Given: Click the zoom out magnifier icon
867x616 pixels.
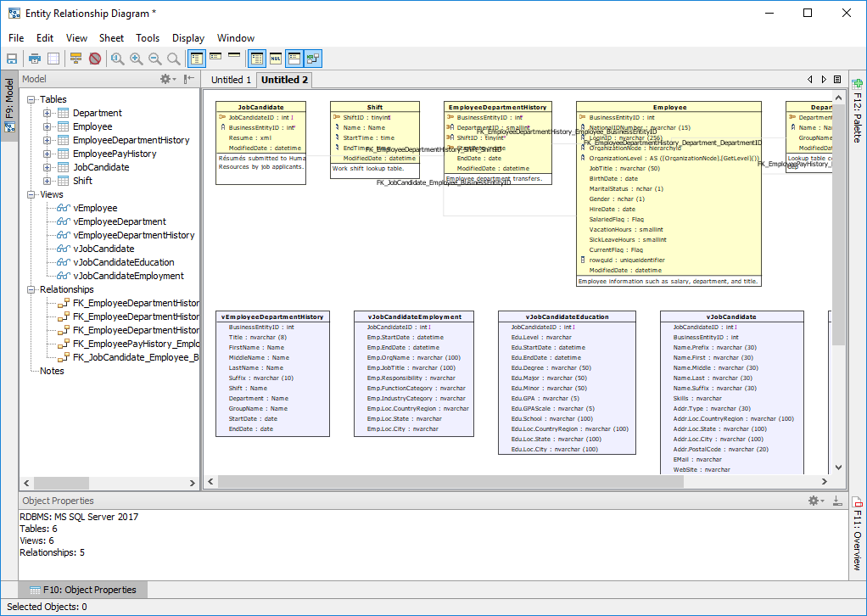Looking at the screenshot, I should coord(155,59).
